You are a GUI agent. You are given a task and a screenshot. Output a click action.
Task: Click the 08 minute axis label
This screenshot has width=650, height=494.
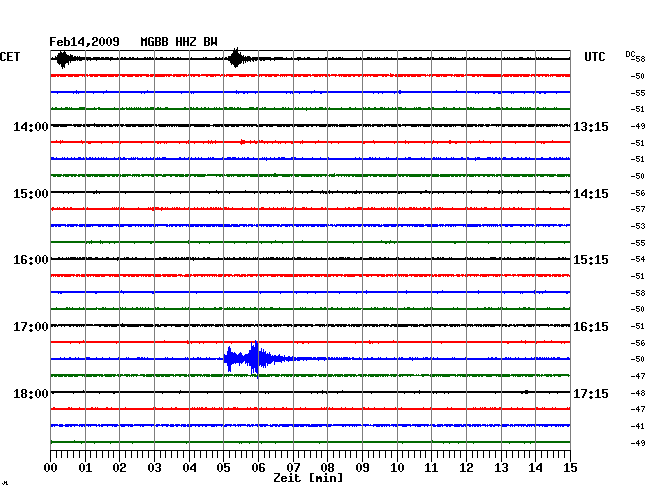point(327,467)
